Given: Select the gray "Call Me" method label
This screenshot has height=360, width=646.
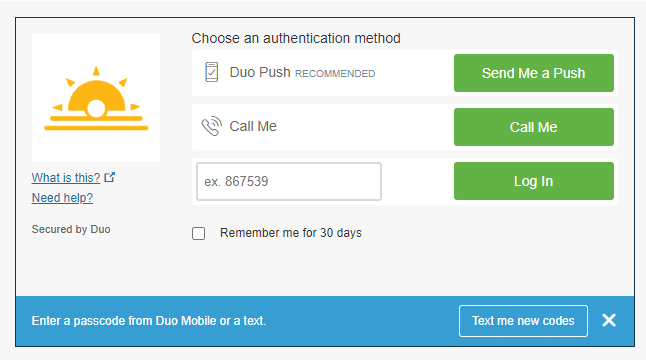Looking at the screenshot, I should 253,126.
